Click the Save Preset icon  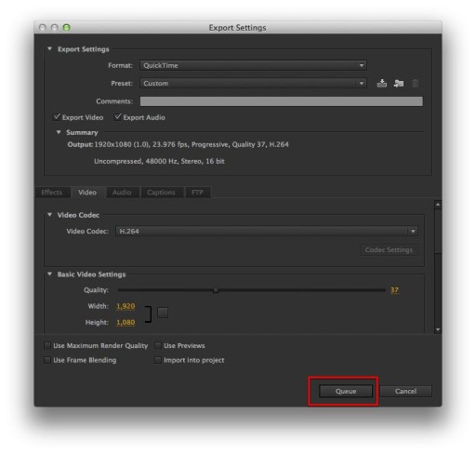(381, 83)
